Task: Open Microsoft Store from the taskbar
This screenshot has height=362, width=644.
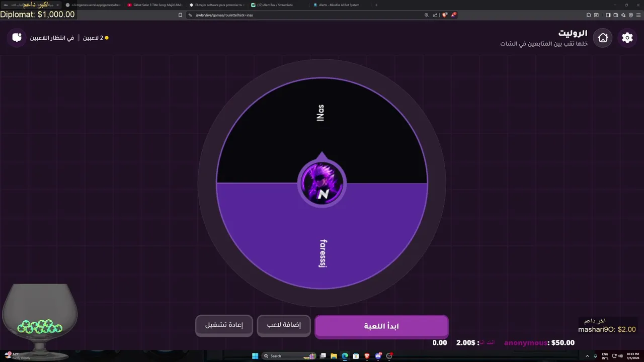Action: [356, 356]
